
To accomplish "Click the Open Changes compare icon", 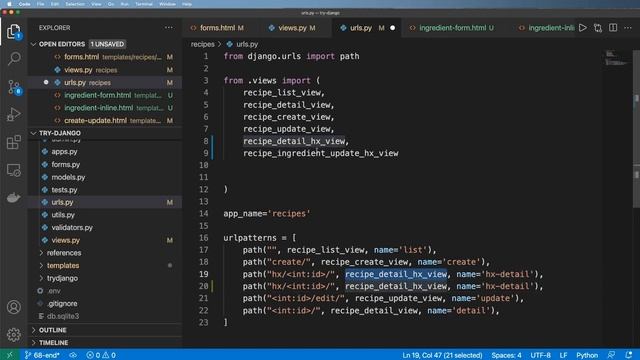I will (x=598, y=28).
